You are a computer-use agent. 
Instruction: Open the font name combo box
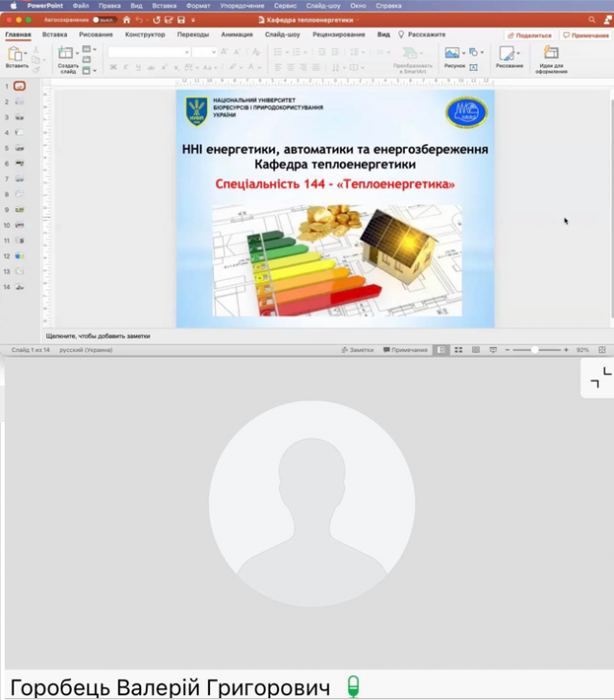pos(148,52)
